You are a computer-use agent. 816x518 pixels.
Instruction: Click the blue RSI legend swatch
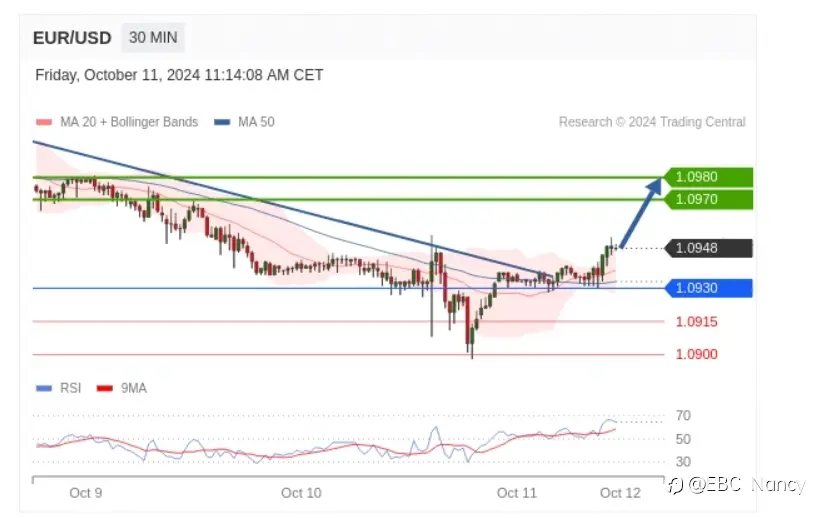tap(44, 388)
